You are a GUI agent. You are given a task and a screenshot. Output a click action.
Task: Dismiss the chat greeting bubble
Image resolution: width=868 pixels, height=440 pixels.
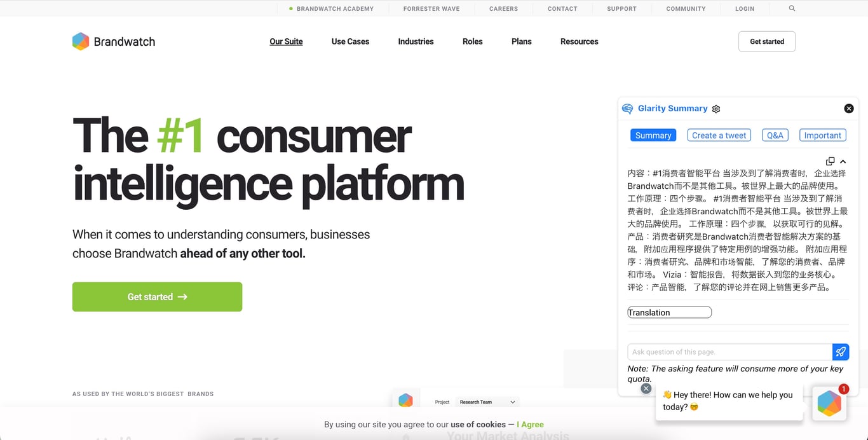click(x=646, y=388)
